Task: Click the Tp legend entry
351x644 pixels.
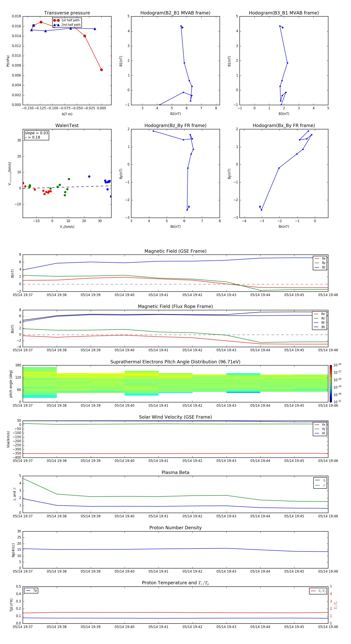Action: pos(31,591)
